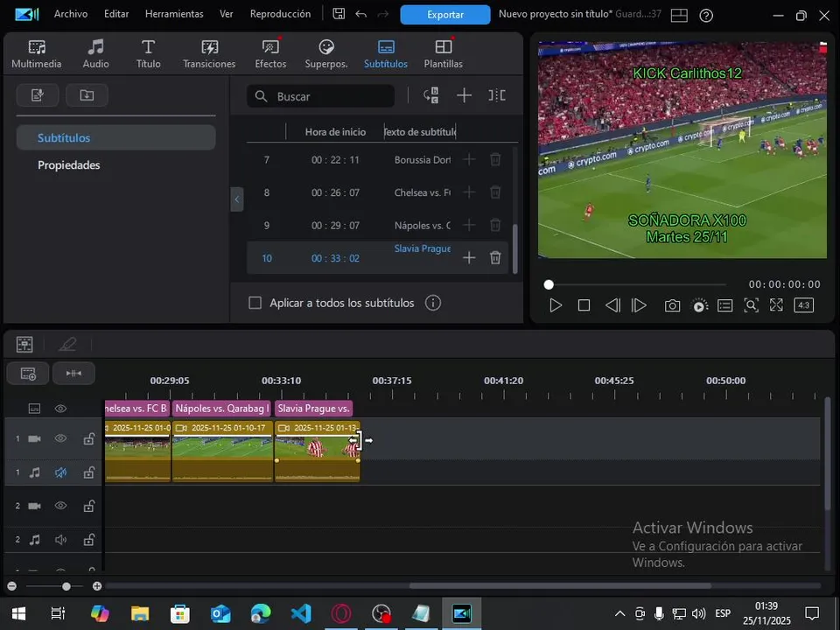Click the fit timeline to window button
Screen dimensions: 840x630
(x=73, y=374)
